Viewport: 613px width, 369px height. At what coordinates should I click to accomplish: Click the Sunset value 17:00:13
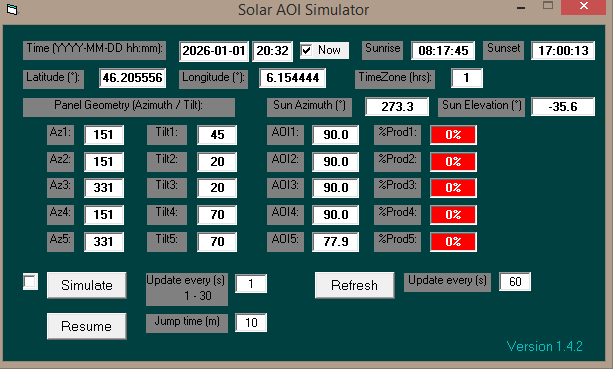point(563,50)
